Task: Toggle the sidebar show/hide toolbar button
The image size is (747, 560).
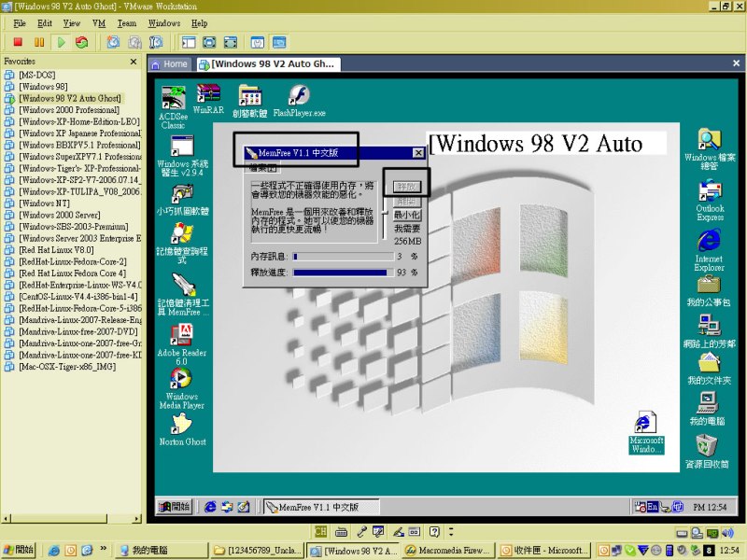Action: pyautogui.click(x=189, y=42)
